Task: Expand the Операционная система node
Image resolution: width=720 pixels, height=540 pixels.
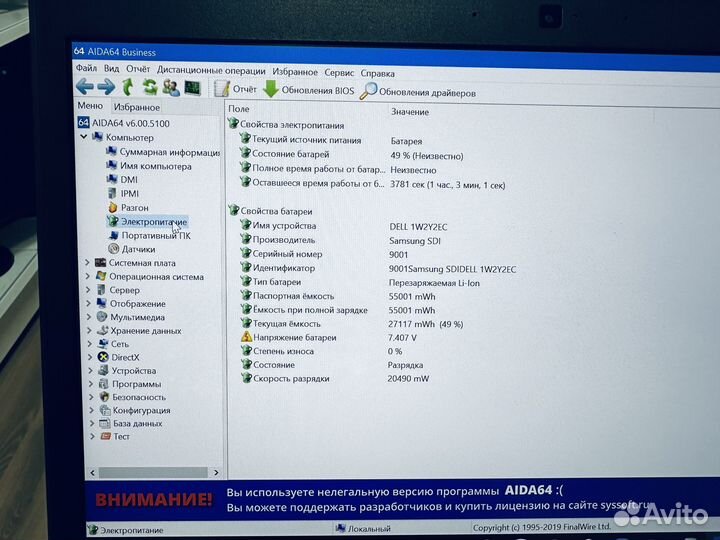Action: pos(88,276)
